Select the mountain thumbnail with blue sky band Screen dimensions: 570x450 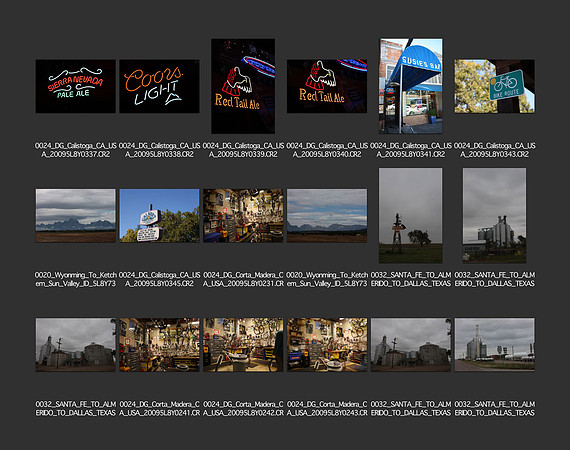coord(327,216)
